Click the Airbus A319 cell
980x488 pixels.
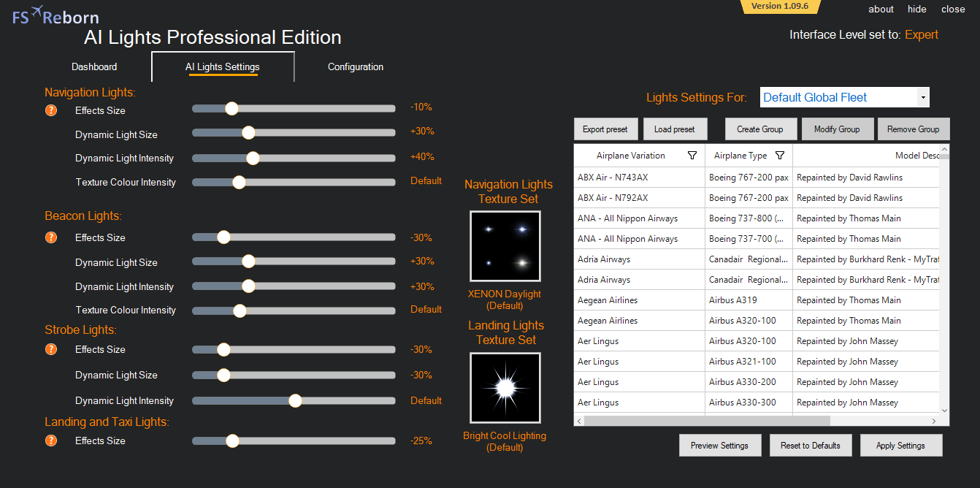coord(749,300)
